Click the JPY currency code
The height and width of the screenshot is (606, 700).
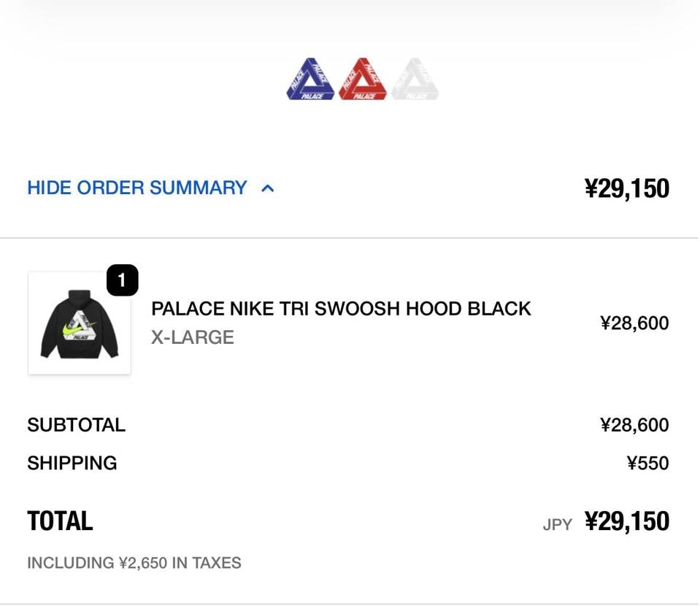(558, 524)
